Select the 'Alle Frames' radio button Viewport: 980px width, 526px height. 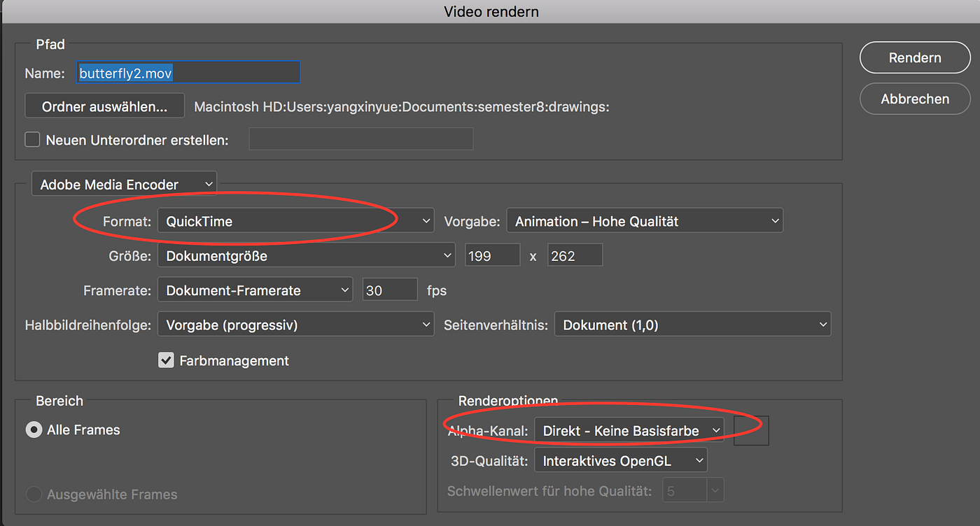34,429
